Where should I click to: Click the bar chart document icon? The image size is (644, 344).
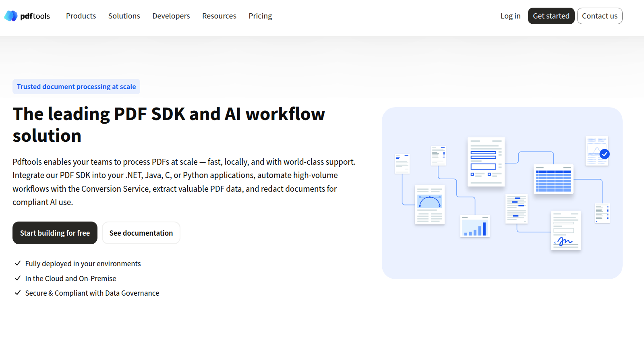475,226
